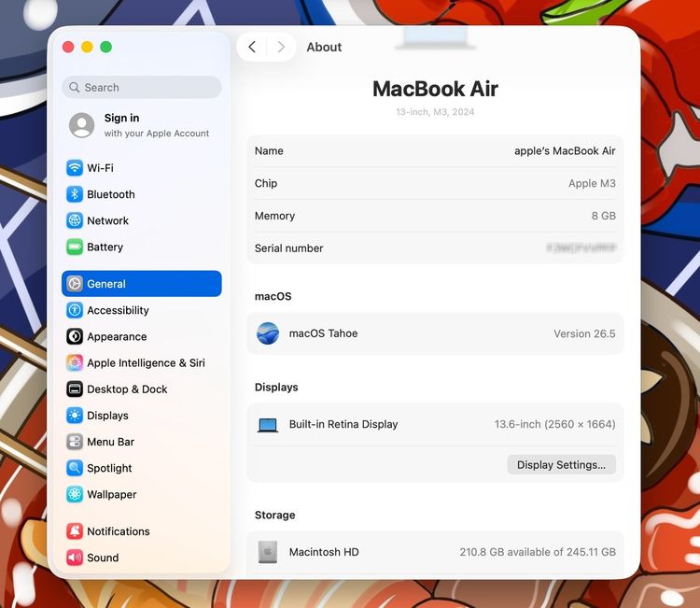Screen dimensions: 700x608
Task: Zoom the window with green button
Action: (x=106, y=47)
